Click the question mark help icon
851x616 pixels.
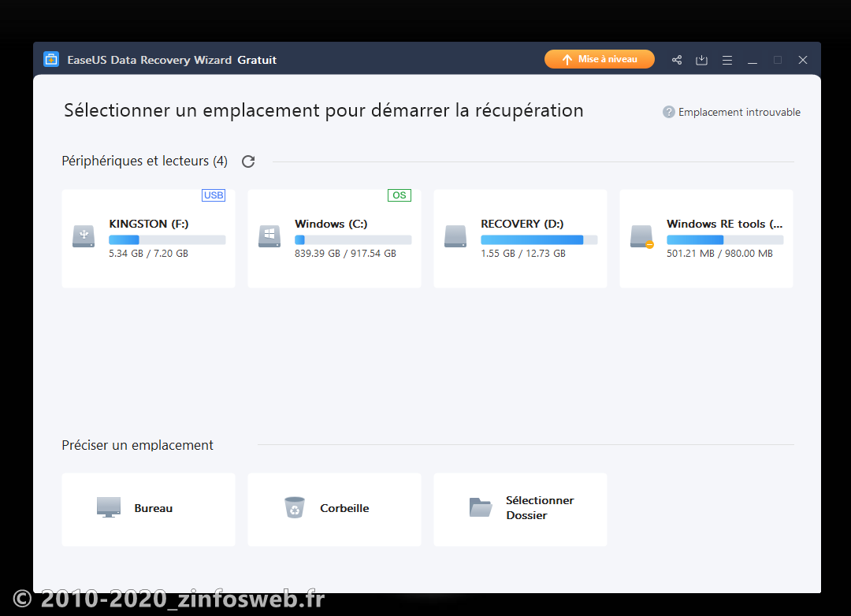pos(669,112)
